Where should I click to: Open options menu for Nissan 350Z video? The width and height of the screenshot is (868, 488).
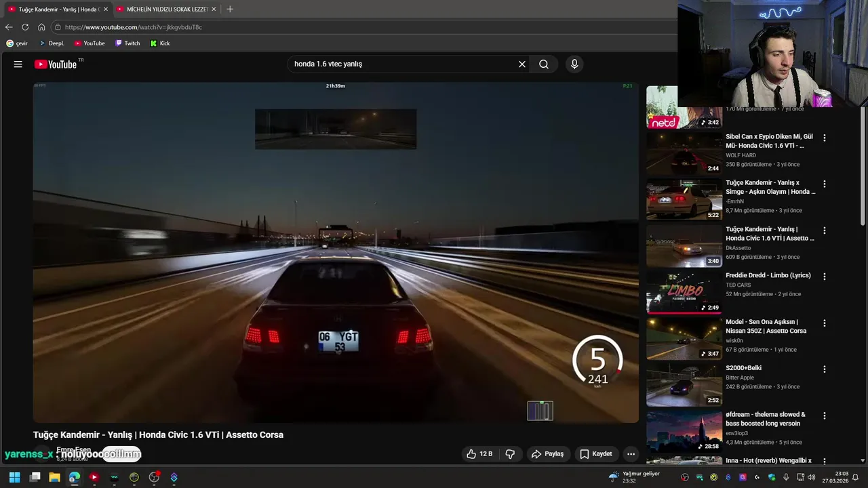pyautogui.click(x=825, y=323)
